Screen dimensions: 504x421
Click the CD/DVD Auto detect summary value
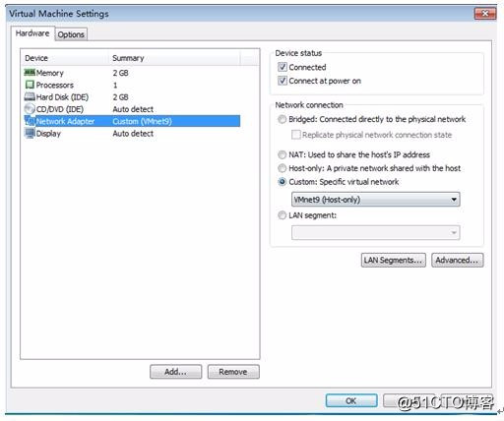(x=133, y=109)
